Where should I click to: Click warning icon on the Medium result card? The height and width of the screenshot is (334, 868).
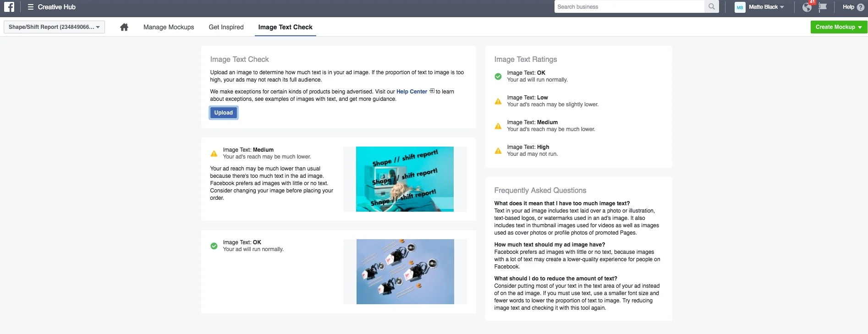pos(214,153)
